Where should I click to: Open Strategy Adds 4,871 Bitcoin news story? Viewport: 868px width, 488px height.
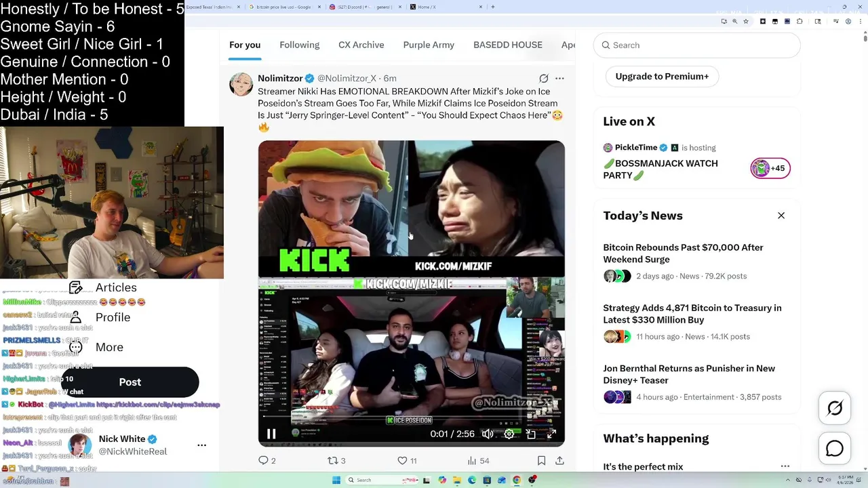pos(692,314)
